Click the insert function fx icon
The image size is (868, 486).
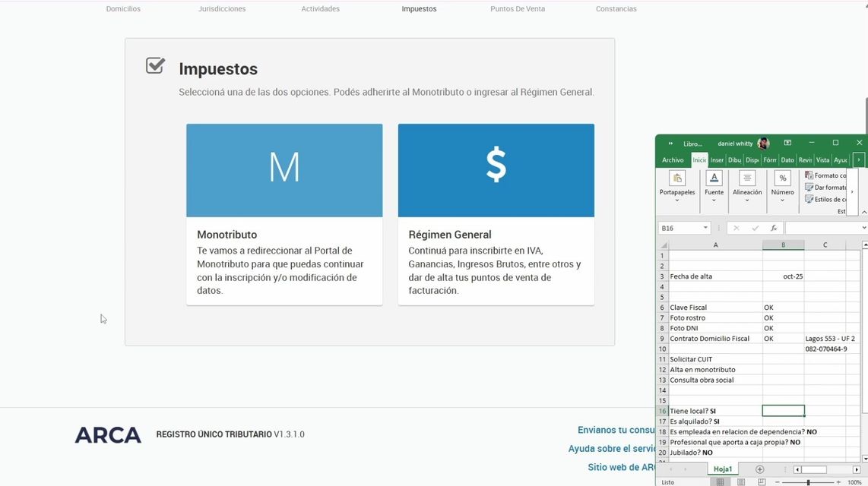(x=774, y=228)
